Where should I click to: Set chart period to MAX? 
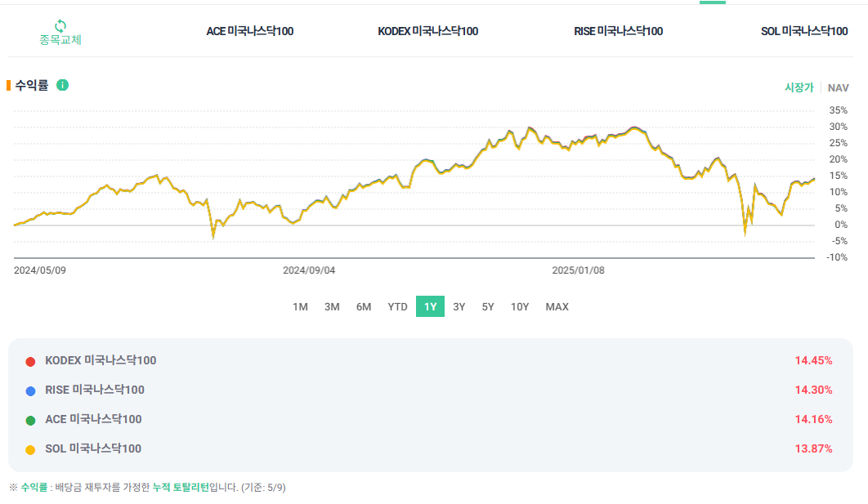coord(557,307)
